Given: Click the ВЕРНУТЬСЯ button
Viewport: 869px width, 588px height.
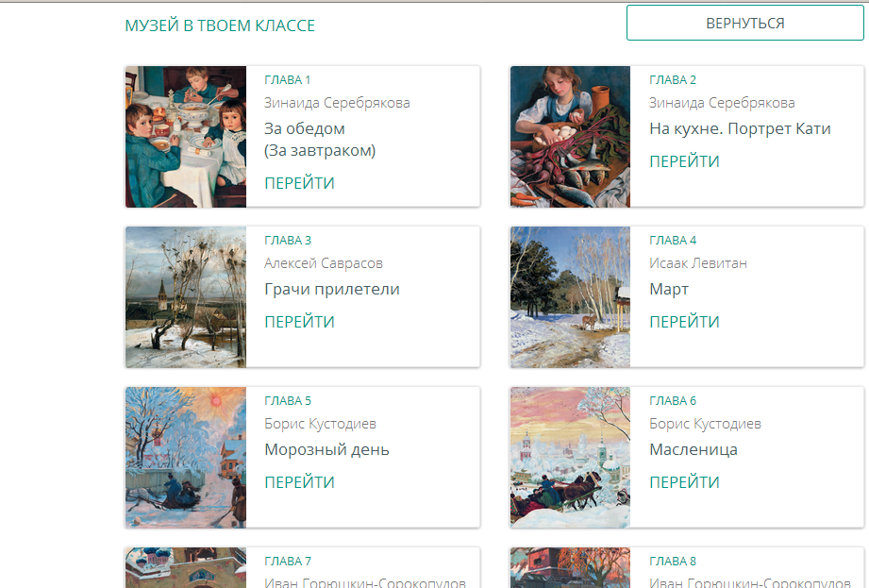Looking at the screenshot, I should coord(744,24).
